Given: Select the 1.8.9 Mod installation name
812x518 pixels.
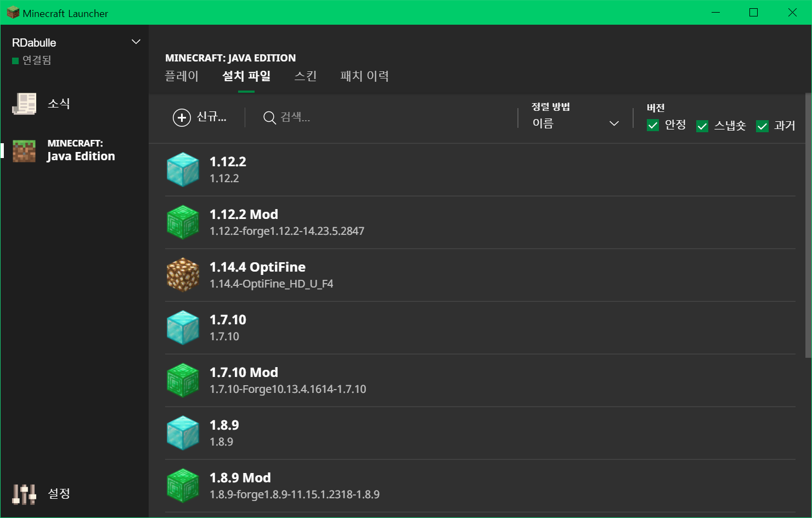Looking at the screenshot, I should (x=240, y=478).
